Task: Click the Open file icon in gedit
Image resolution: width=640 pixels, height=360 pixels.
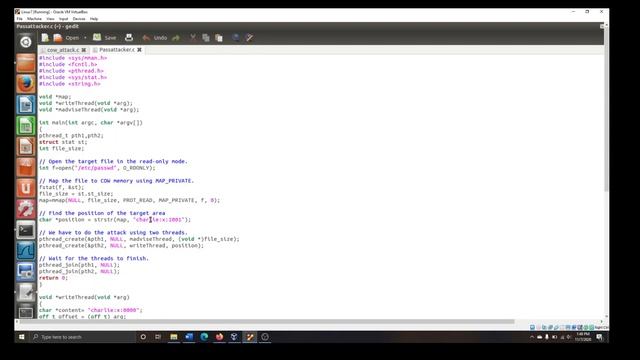Action: (x=58, y=38)
